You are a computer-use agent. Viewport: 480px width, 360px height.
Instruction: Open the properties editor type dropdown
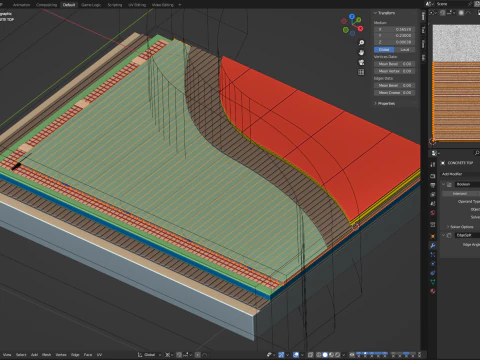435,153
